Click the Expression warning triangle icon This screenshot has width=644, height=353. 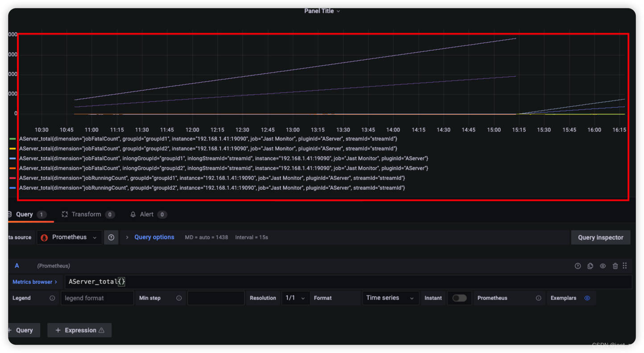pos(101,330)
